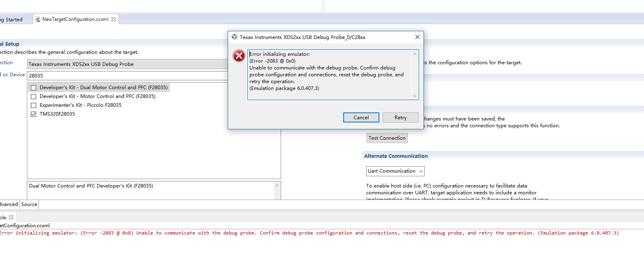The height and width of the screenshot is (259, 644).
Task: Click the red error icon in dialog
Action: [x=239, y=56]
